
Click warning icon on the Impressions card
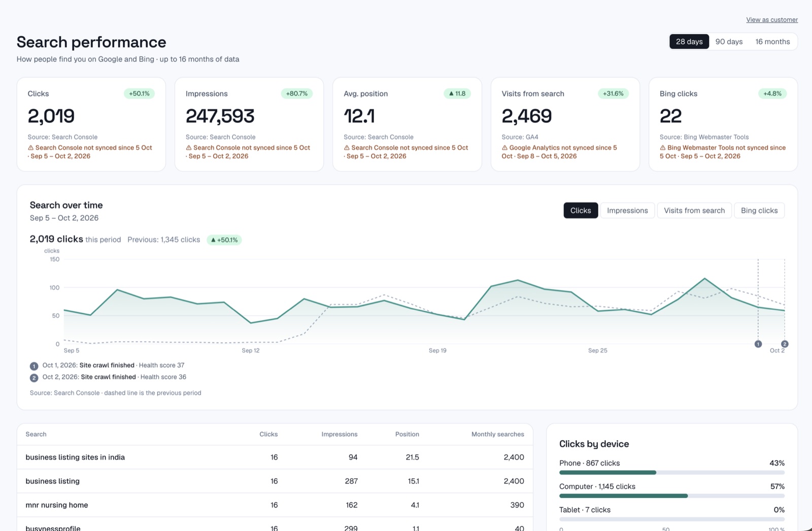189,148
